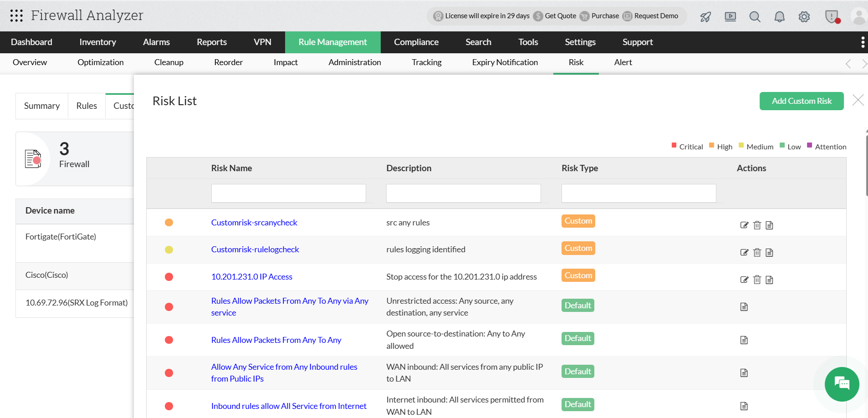Select the Risk submenu
Viewport: 868px width, 418px height.
[576, 62]
